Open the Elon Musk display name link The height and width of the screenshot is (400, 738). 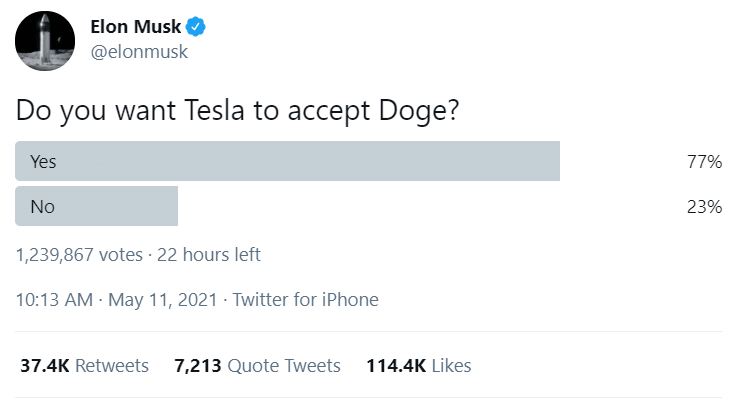tap(136, 27)
